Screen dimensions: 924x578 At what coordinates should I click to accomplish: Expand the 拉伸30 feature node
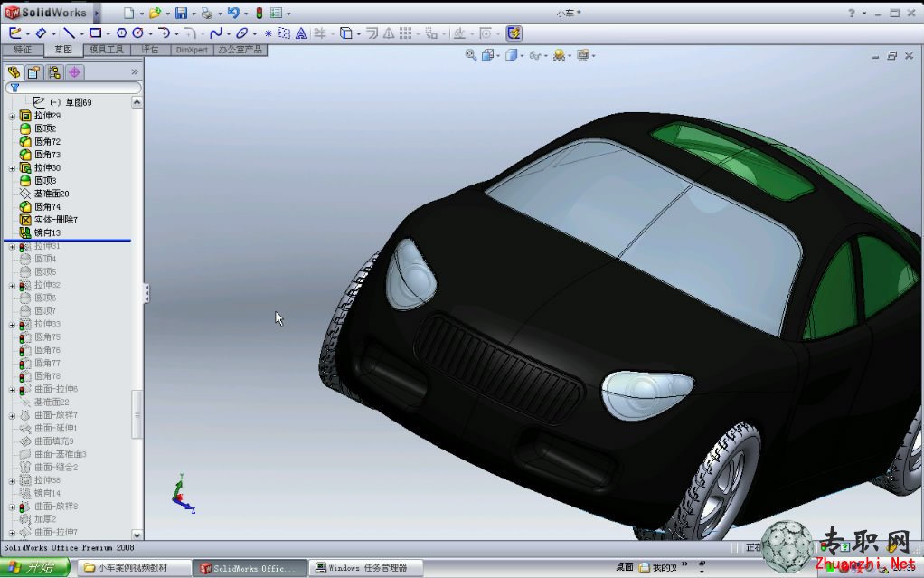coord(12,168)
